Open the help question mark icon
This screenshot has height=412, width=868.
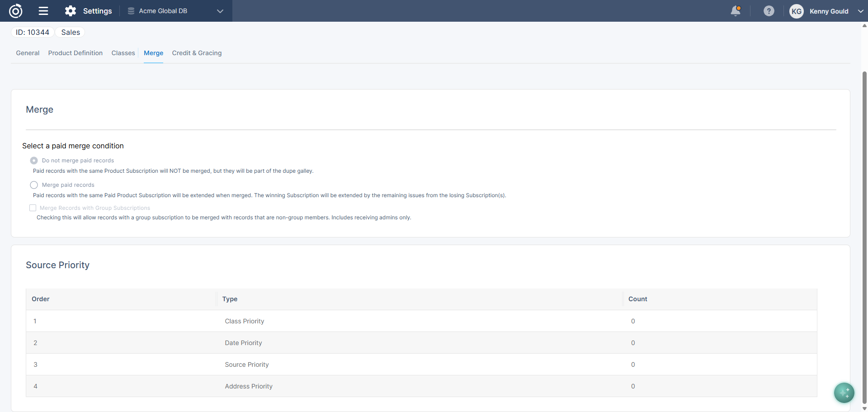click(x=769, y=11)
